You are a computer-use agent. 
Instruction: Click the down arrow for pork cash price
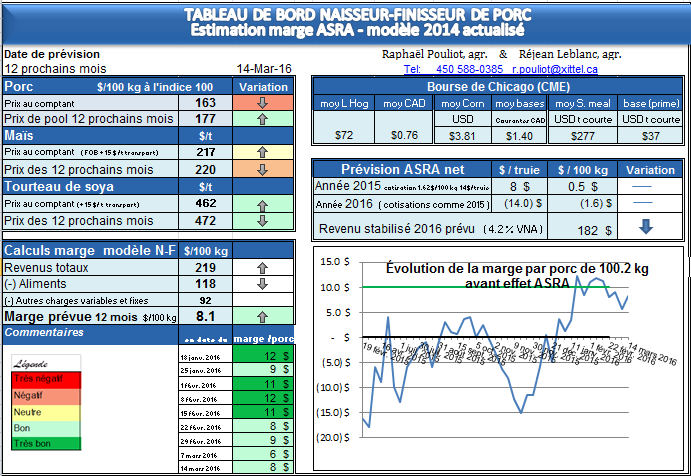click(263, 103)
